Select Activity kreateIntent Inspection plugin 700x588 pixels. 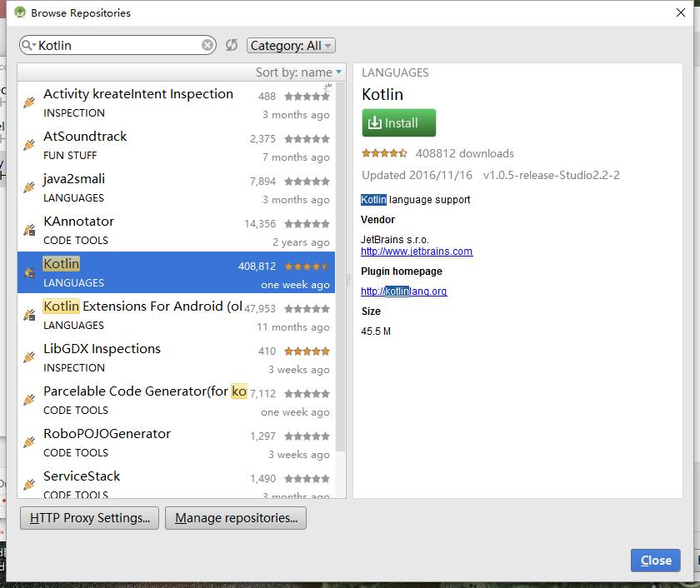(176, 102)
